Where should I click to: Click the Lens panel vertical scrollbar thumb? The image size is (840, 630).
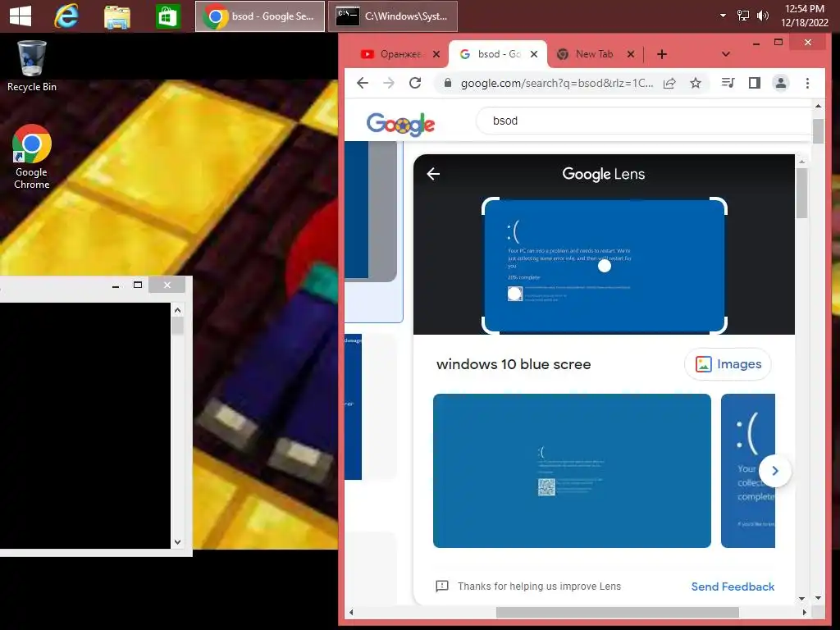click(x=801, y=194)
